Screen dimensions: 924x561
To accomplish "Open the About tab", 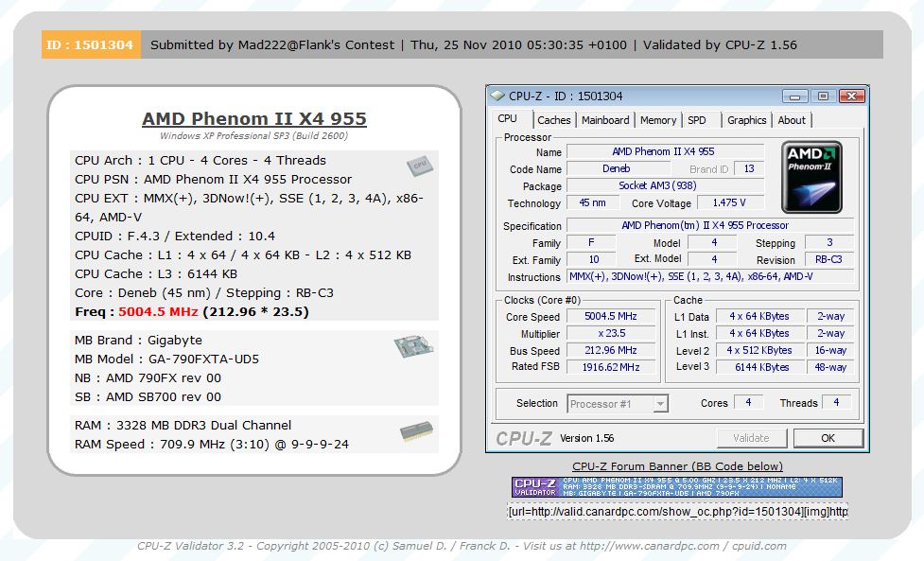I will click(792, 120).
